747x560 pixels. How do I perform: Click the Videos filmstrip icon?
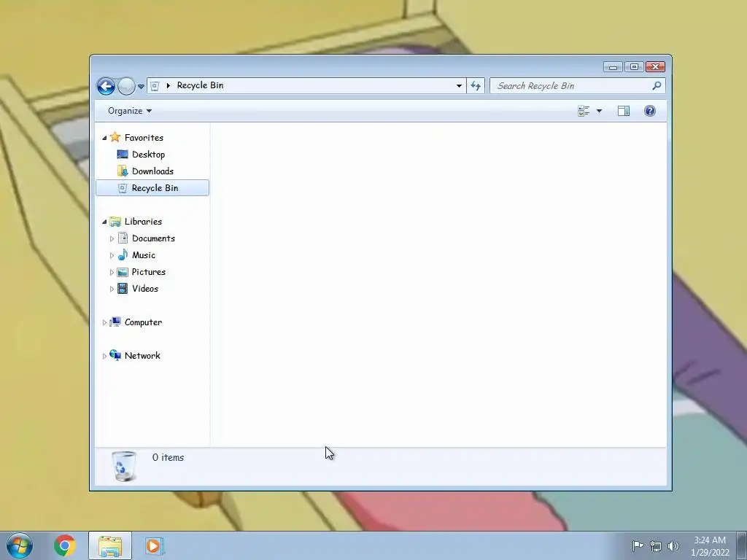[x=123, y=289]
